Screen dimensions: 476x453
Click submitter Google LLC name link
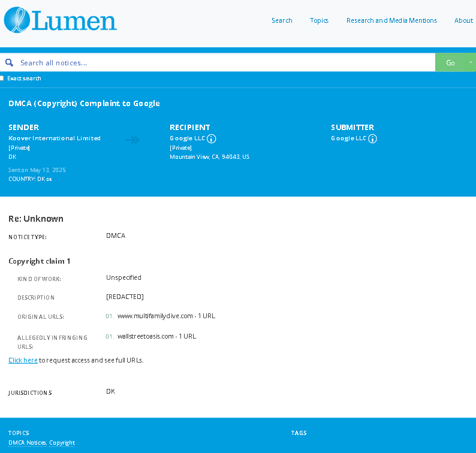coord(348,138)
